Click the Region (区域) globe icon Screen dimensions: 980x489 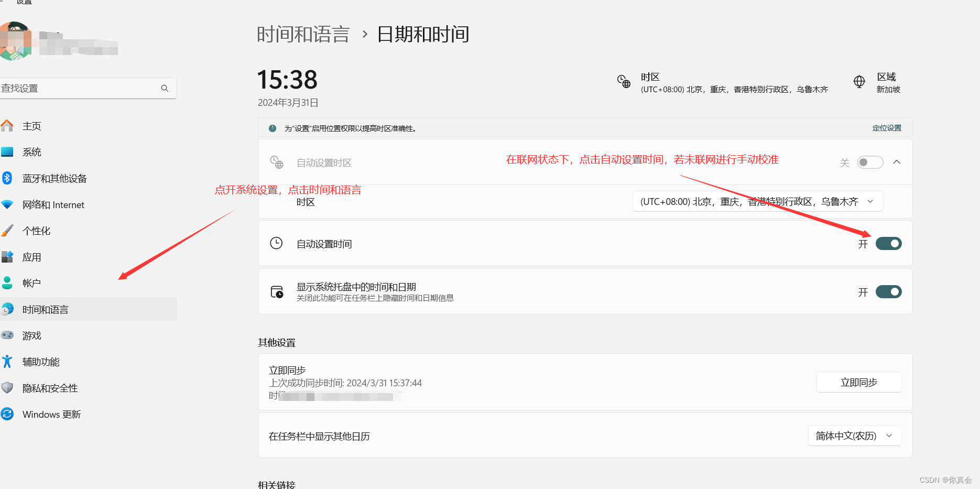pos(859,82)
